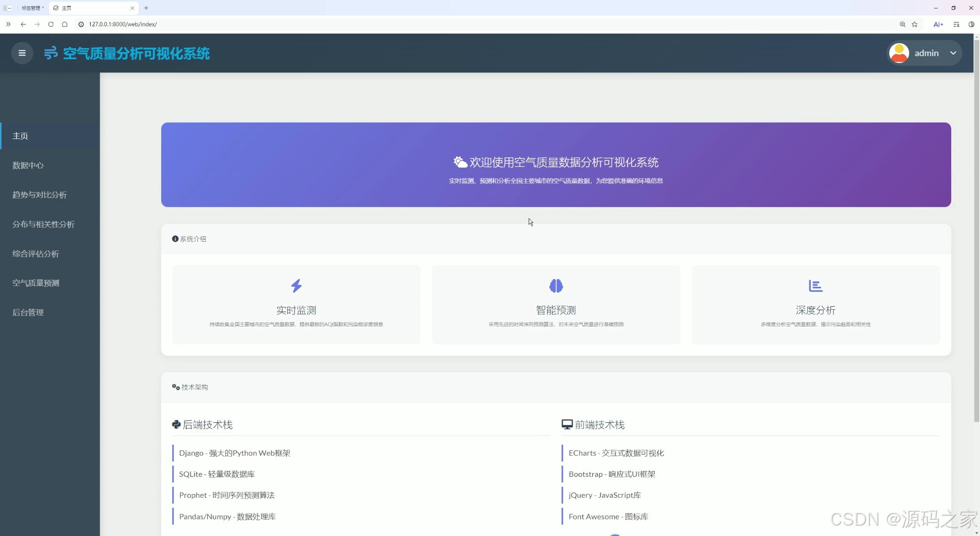Open 数据中心 in the sidebar
This screenshot has width=980, height=536.
click(x=28, y=165)
